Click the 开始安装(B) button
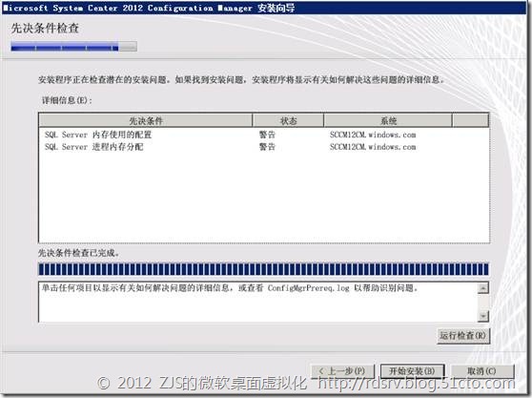Viewport: 532px width, 398px height. point(412,371)
